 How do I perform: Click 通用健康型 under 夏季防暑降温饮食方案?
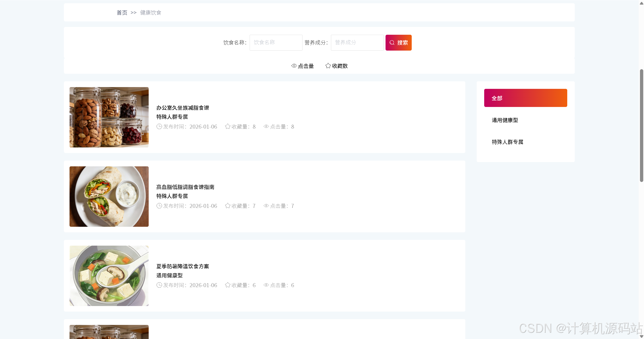pyautogui.click(x=169, y=276)
